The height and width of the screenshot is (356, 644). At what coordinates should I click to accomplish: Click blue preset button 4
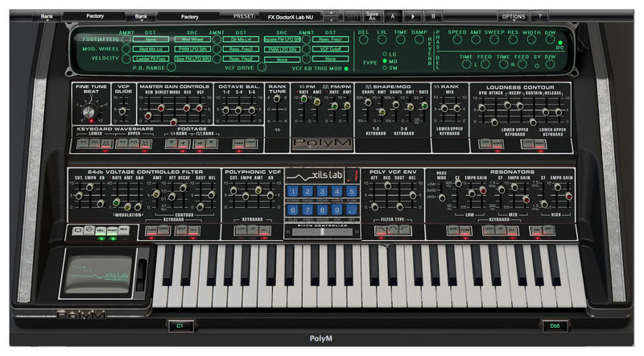point(336,191)
